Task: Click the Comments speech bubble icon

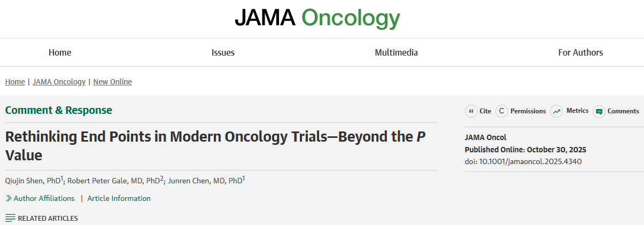Action: (x=599, y=111)
